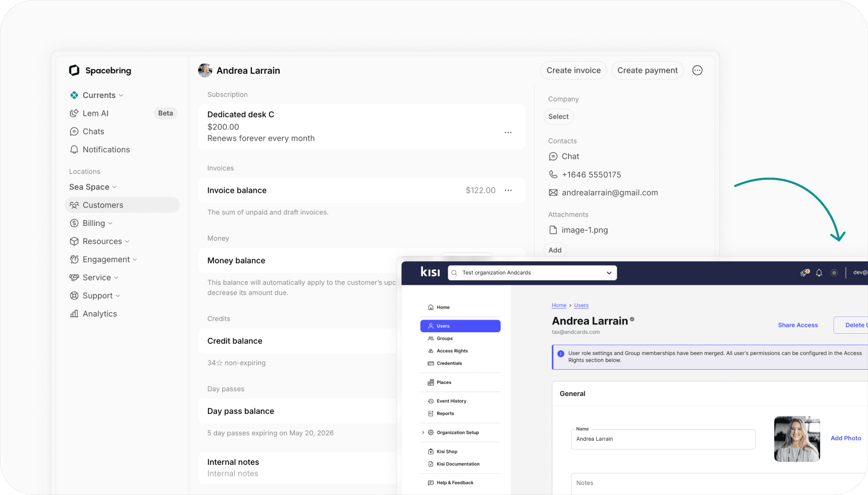Click the Beta badge next to Lem AI
The width and height of the screenshot is (868, 495).
165,113
